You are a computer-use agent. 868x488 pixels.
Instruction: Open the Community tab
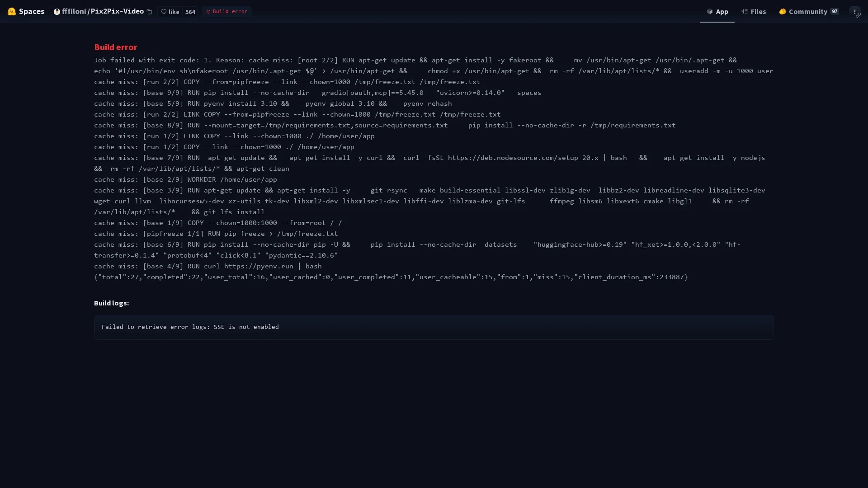click(x=809, y=12)
